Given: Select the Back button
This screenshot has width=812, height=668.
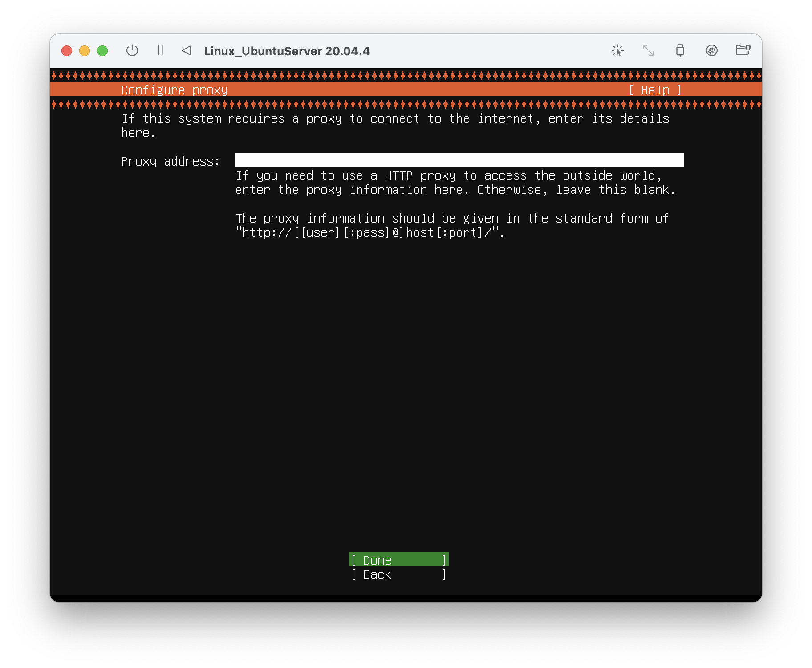Looking at the screenshot, I should point(398,574).
